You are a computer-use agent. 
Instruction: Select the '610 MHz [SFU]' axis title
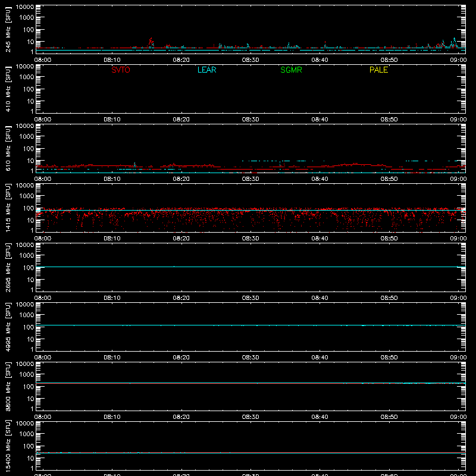click(8, 148)
